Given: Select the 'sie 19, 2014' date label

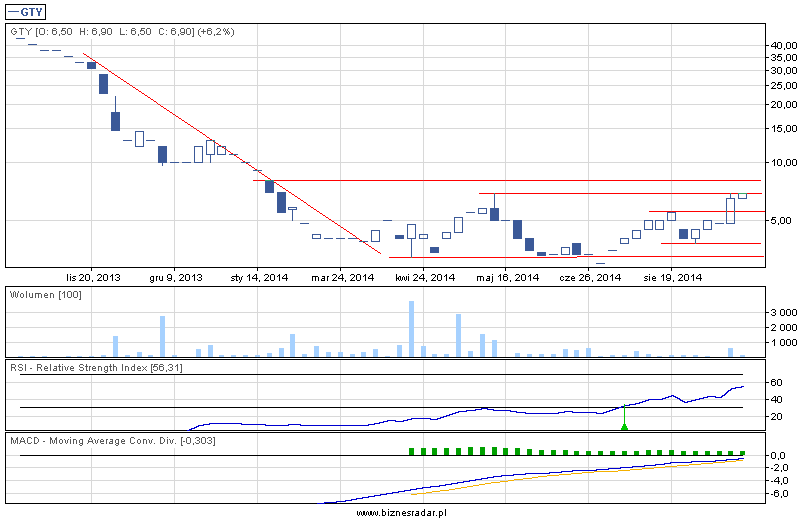Looking at the screenshot, I should [x=671, y=278].
